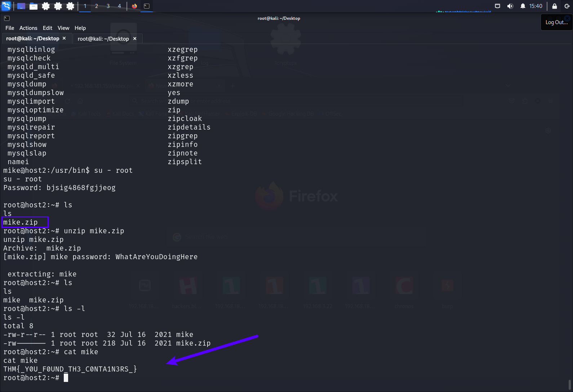The height and width of the screenshot is (392, 573).
Task: Open the File menu
Action: coord(10,28)
